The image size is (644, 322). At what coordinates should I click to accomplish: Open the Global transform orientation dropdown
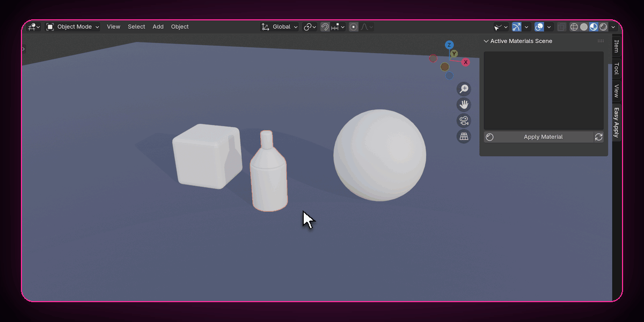coord(280,27)
